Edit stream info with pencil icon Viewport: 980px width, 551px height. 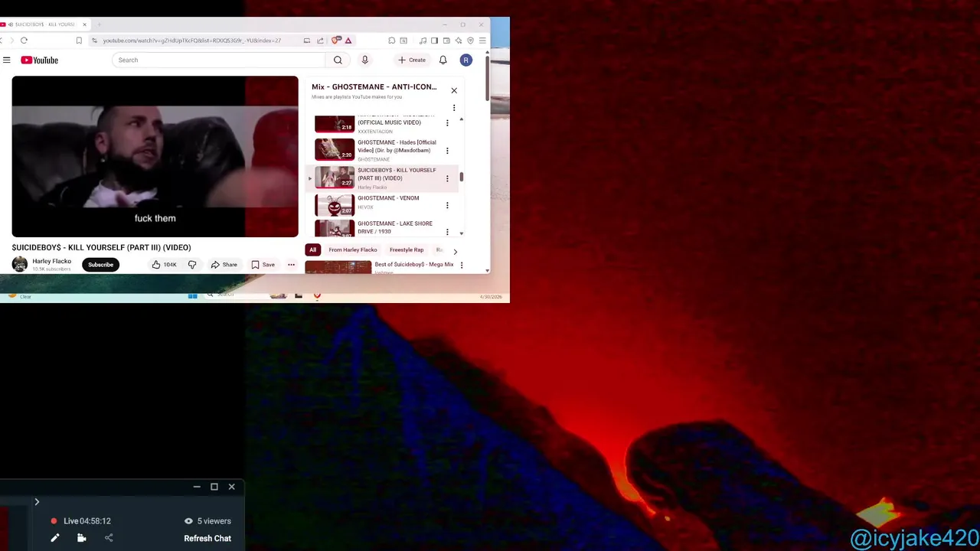pyautogui.click(x=55, y=538)
